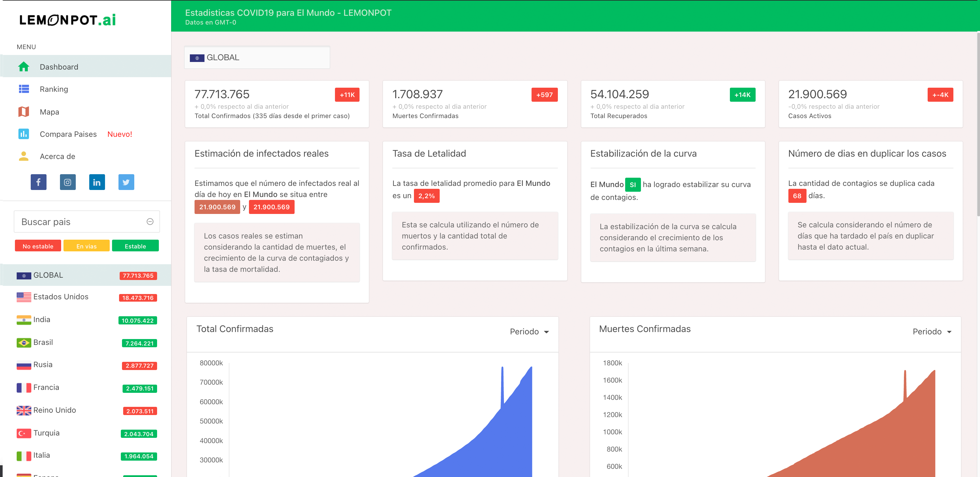
Task: Click the Reino Unido flag icon
Action: 24,410
